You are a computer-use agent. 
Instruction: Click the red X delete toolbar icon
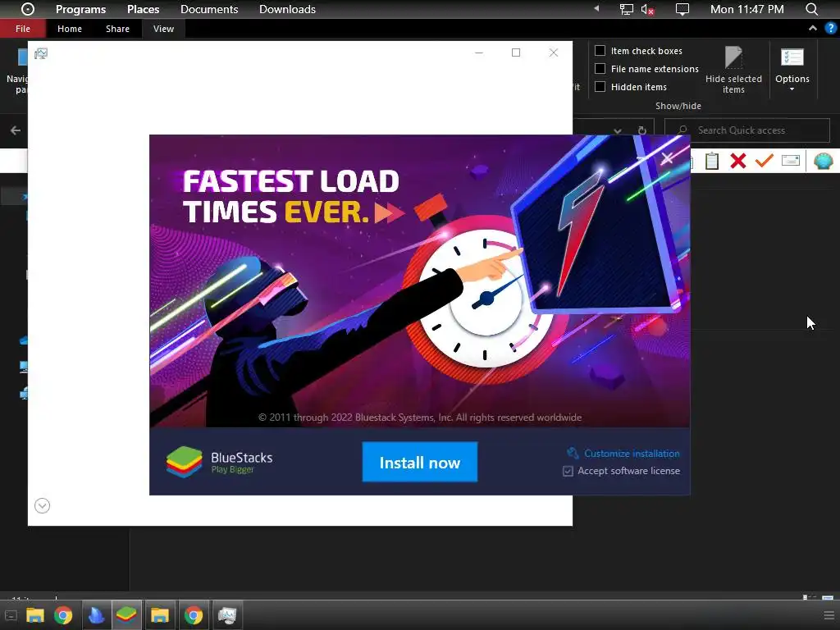[737, 161]
